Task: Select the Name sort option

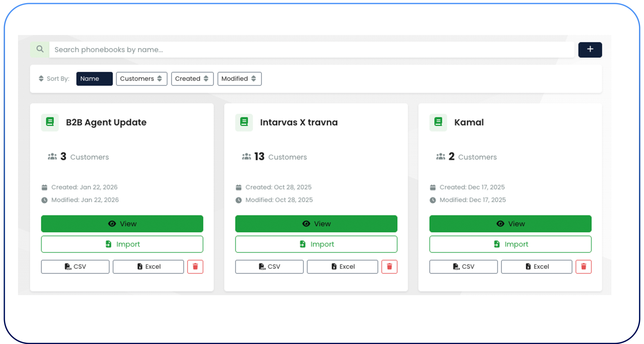Action: (94, 79)
